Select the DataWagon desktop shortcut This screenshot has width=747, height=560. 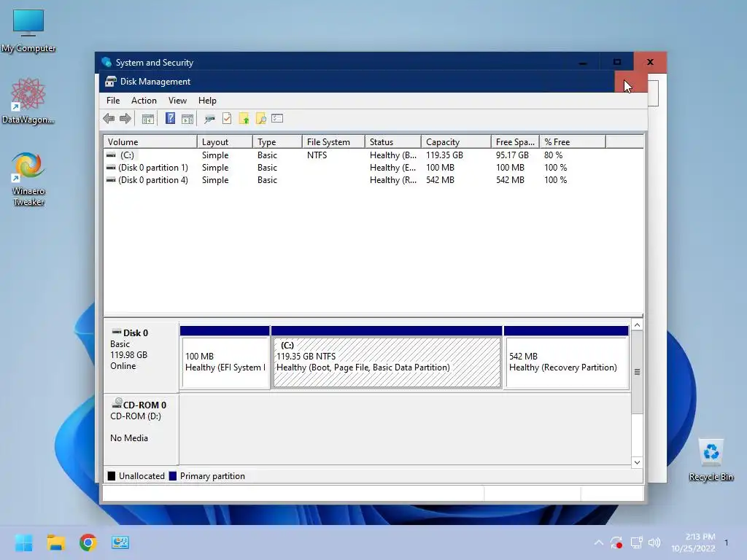[28, 101]
